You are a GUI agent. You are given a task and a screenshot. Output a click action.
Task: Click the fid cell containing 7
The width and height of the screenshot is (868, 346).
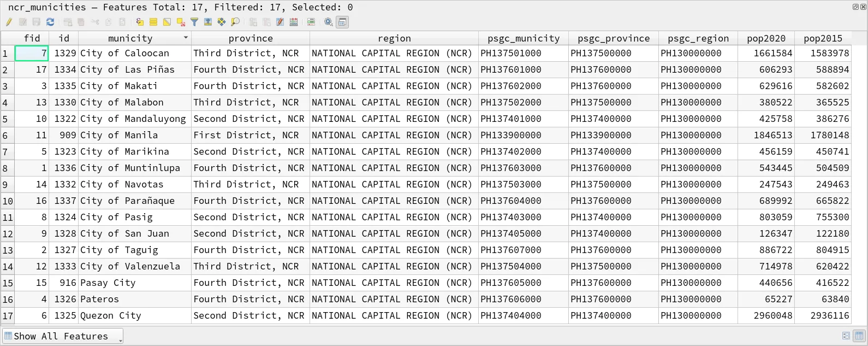(x=32, y=53)
